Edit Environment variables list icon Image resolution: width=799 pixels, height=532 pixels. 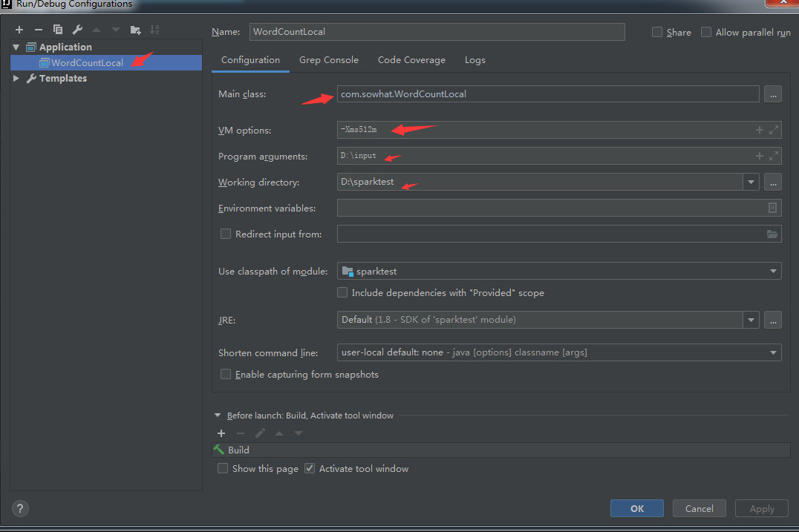click(x=772, y=208)
